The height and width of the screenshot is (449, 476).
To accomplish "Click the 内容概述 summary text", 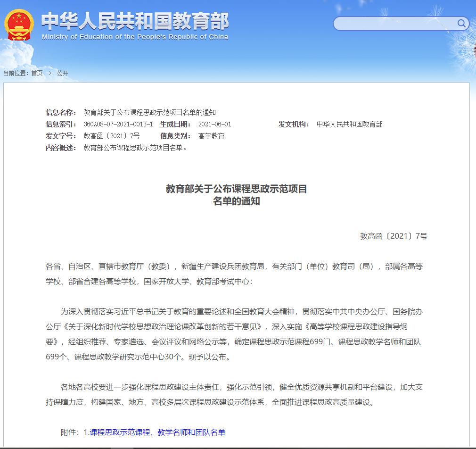I will [136, 148].
